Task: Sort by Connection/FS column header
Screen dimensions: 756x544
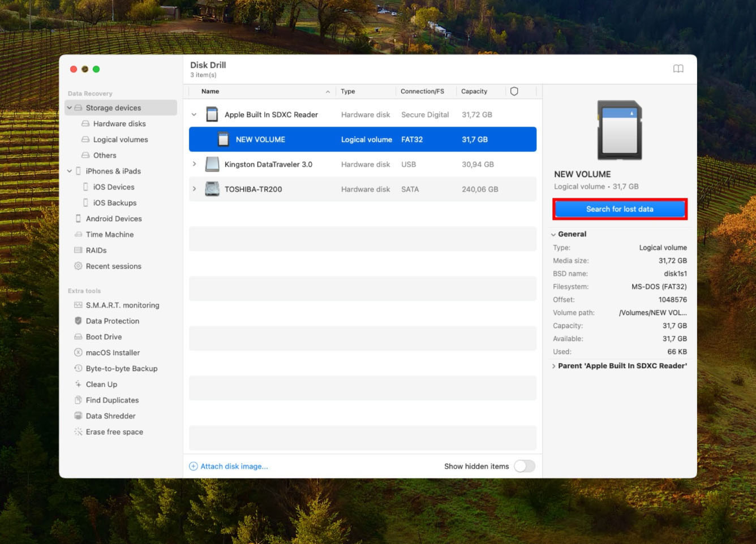Action: [422, 92]
